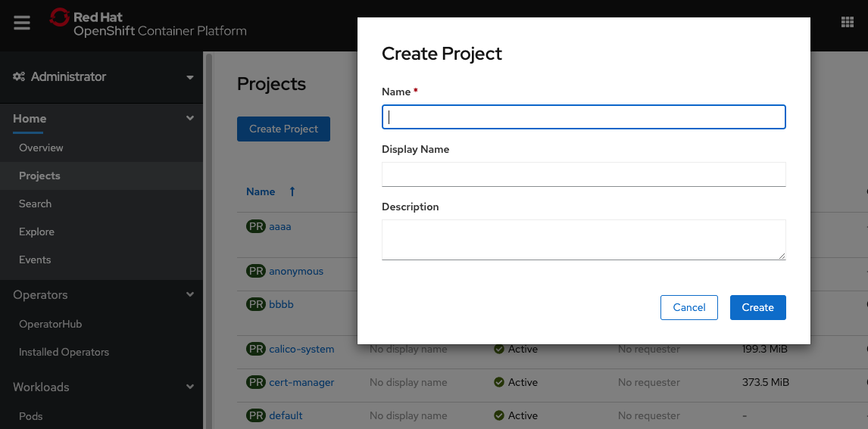Click the Active status checkmark for calico-system
Image resolution: width=868 pixels, height=429 pixels.
tap(499, 349)
